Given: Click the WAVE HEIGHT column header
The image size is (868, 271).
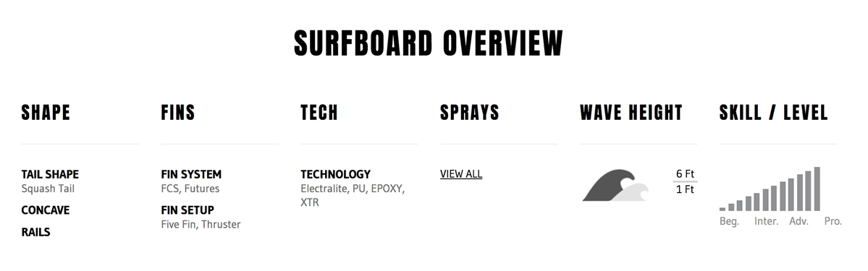Looking at the screenshot, I should (x=631, y=113).
